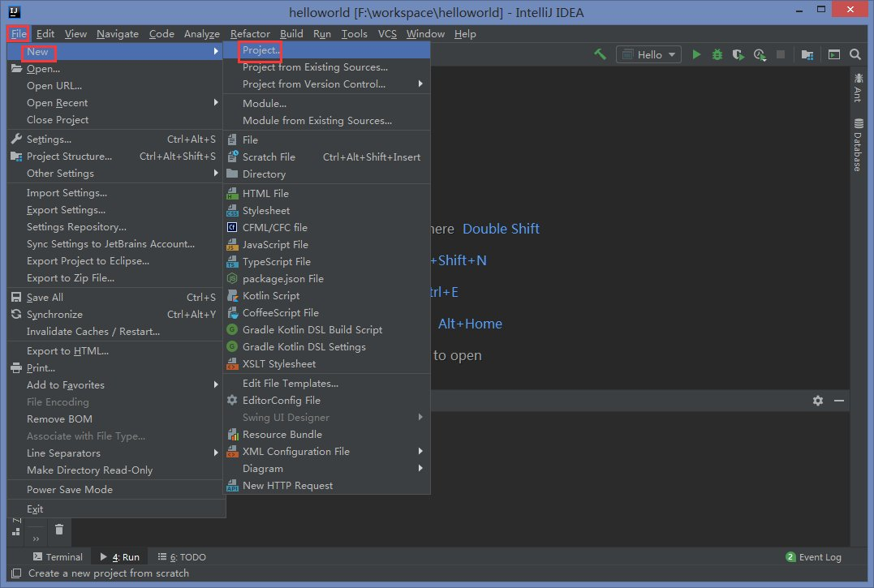
Task: Open Project Structure toolbar folder icon
Action: 807,54
